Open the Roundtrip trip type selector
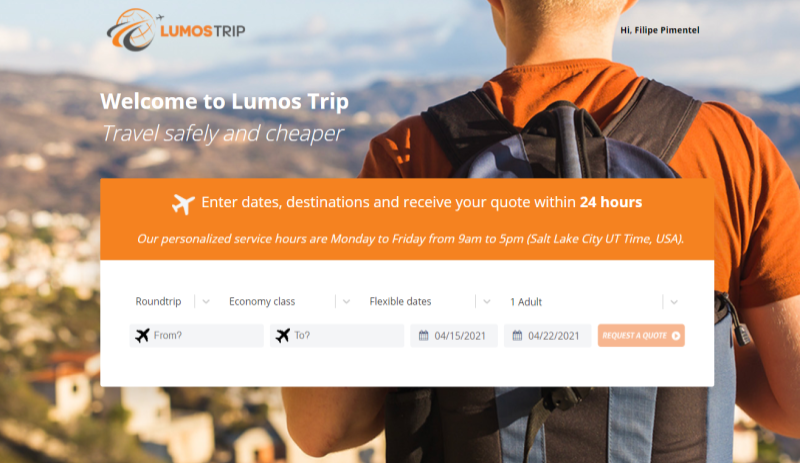Screen dimensions: 800x463 171,302
